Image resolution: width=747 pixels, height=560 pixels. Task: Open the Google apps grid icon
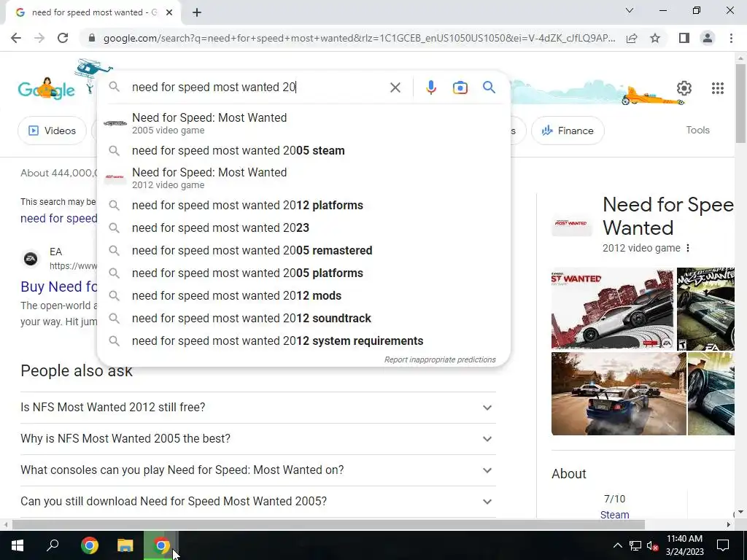click(718, 88)
